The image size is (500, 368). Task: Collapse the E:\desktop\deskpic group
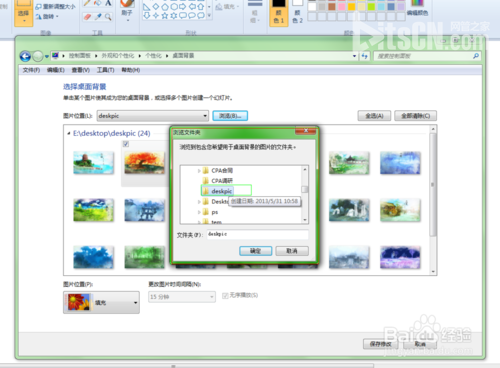pos(69,133)
